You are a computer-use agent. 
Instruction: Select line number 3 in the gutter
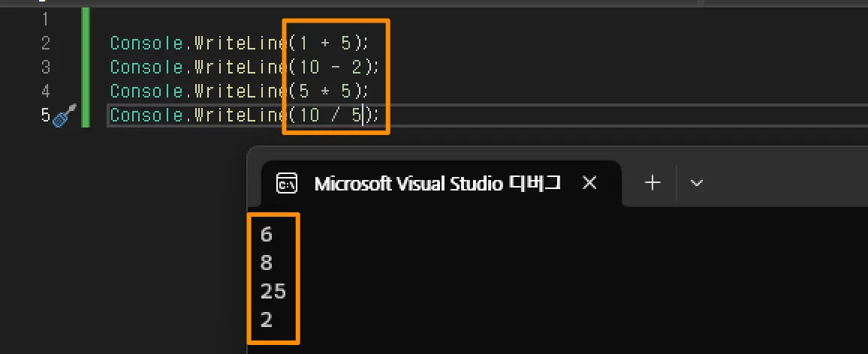point(46,67)
